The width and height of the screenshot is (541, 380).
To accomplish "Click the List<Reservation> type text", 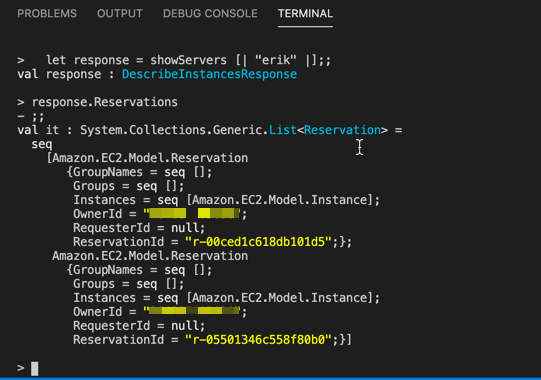I will (x=328, y=130).
